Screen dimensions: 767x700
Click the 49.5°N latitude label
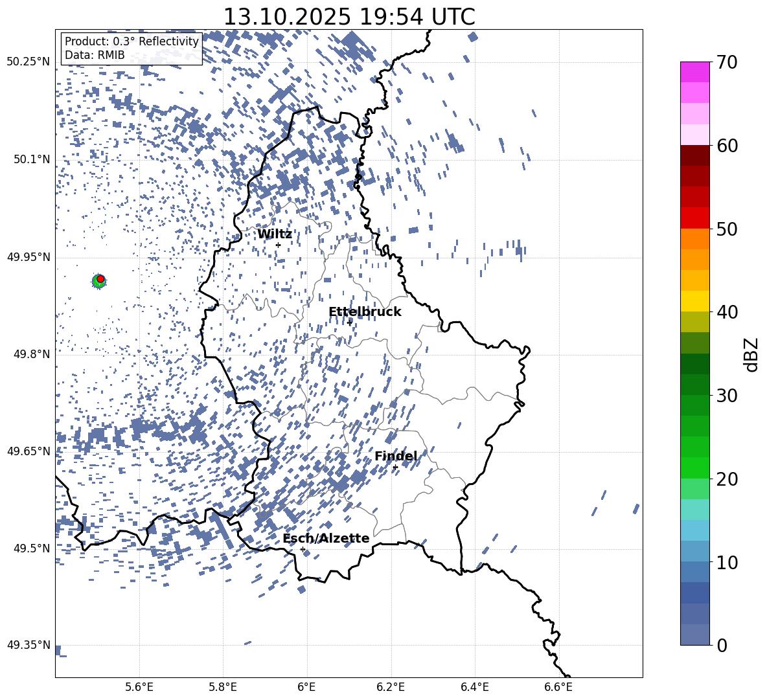[31, 548]
